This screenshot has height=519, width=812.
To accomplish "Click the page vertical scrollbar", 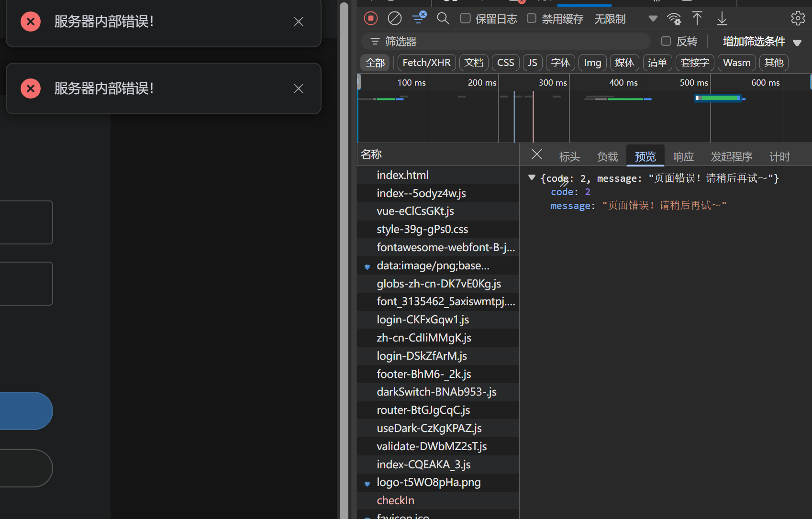I will pyautogui.click(x=344, y=261).
